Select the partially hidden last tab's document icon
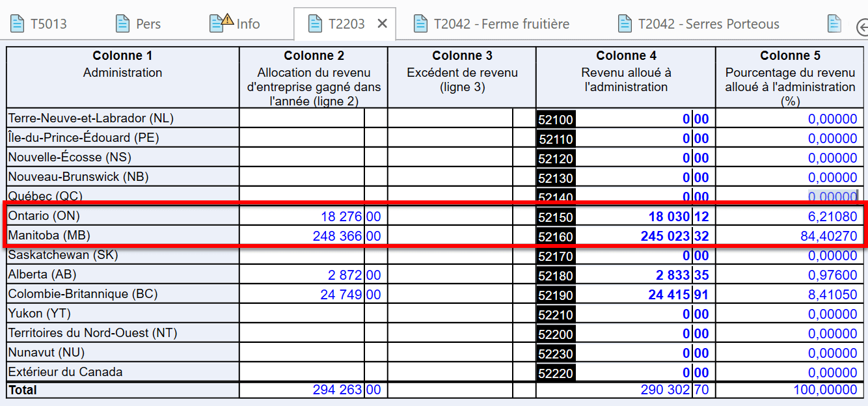The height and width of the screenshot is (406, 868). (834, 24)
